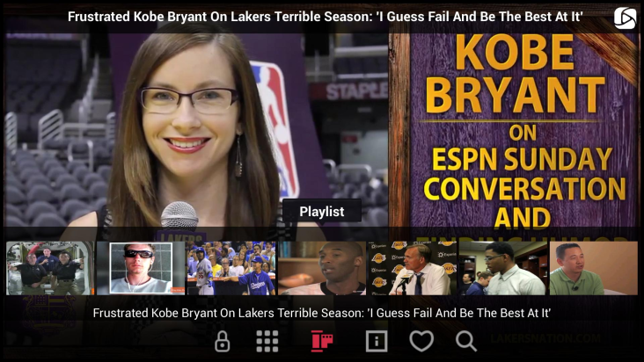644x362 pixels.
Task: Select the locker room interview thumbnail
Action: [x=503, y=268]
